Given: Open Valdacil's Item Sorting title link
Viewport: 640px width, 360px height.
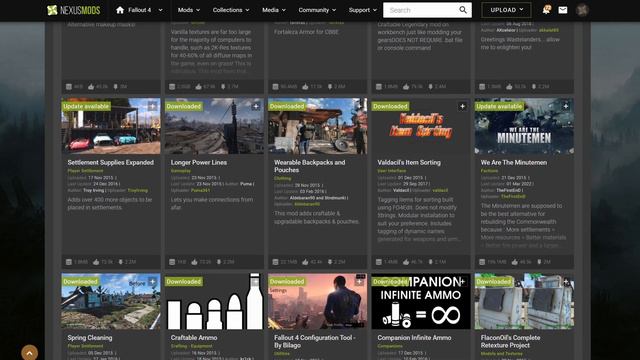Looking at the screenshot, I should point(409,162).
